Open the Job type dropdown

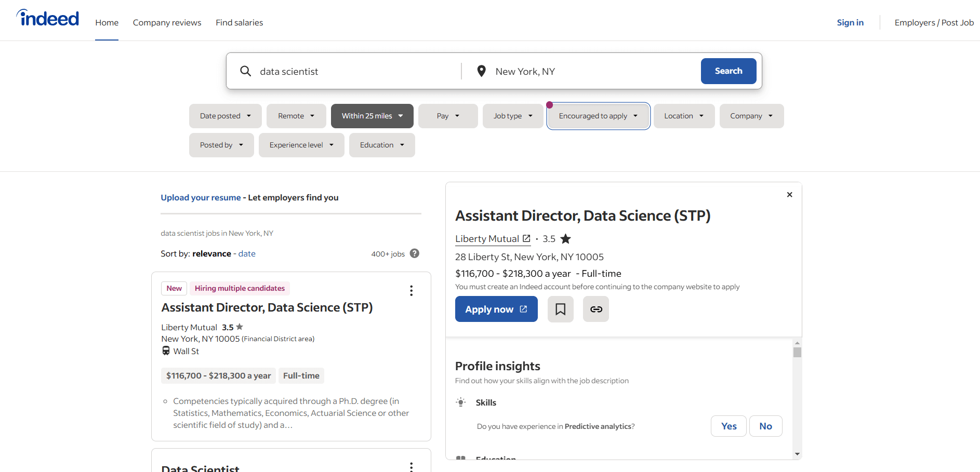click(512, 116)
